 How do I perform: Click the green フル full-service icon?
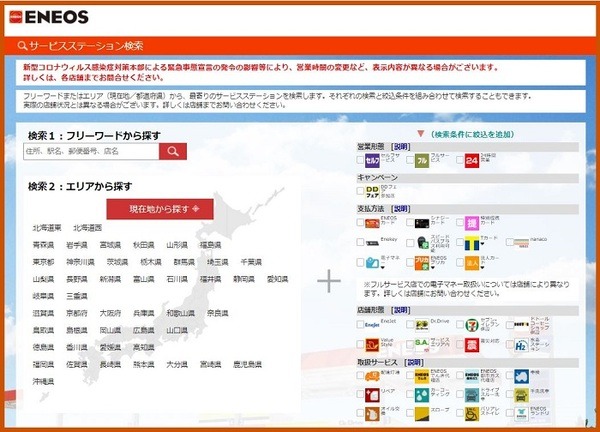pos(422,161)
